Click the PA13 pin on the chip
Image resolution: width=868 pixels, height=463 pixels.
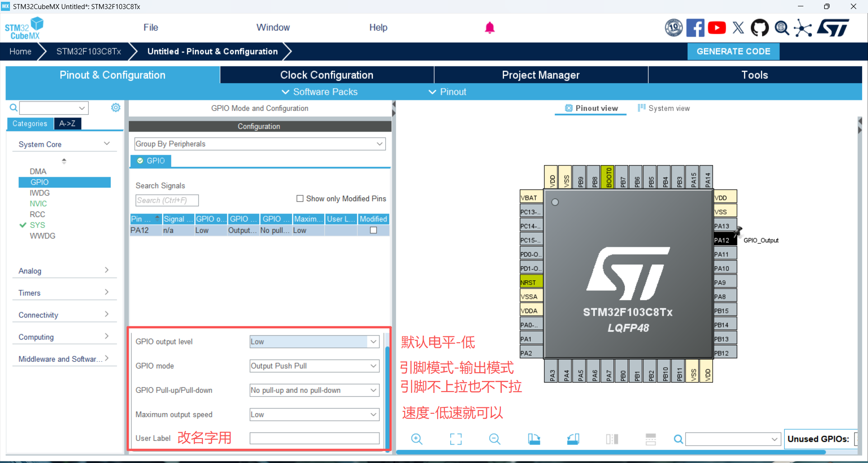[725, 226]
